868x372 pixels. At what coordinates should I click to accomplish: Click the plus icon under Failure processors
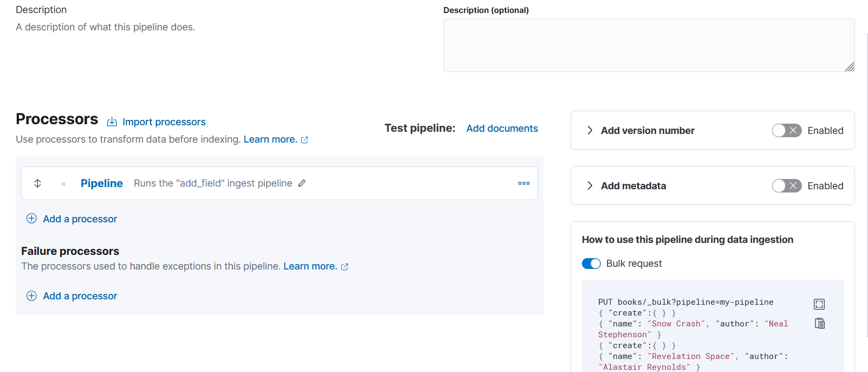(32, 296)
